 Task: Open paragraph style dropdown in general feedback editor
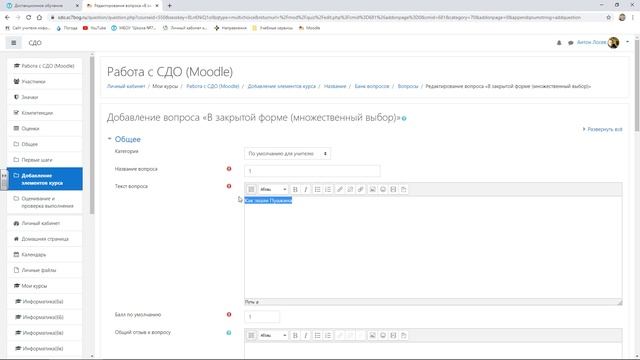273,336
